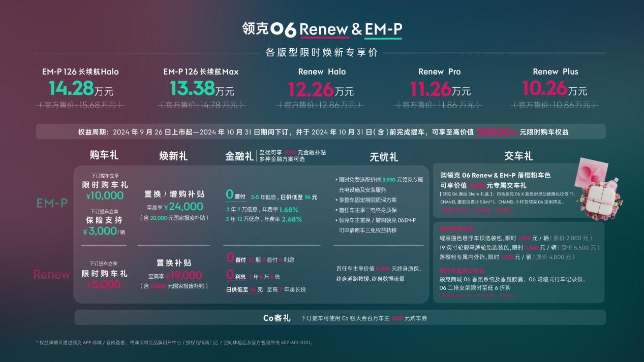The width and height of the screenshot is (644, 362).
Task: Click the struck-through 官方售价 11.86 万元
Action: click(439, 105)
